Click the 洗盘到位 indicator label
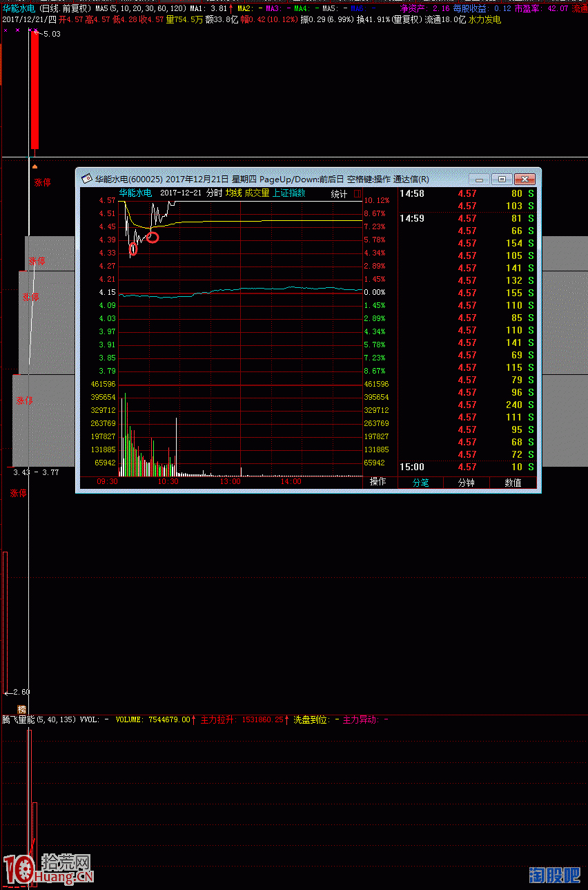This screenshot has height=890, width=588. [x=311, y=719]
